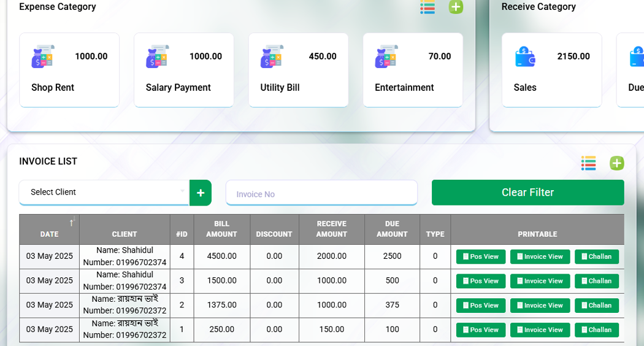Viewport: 644px width, 346px height.
Task: Open Pos View for invoice #1
Action: click(x=481, y=330)
